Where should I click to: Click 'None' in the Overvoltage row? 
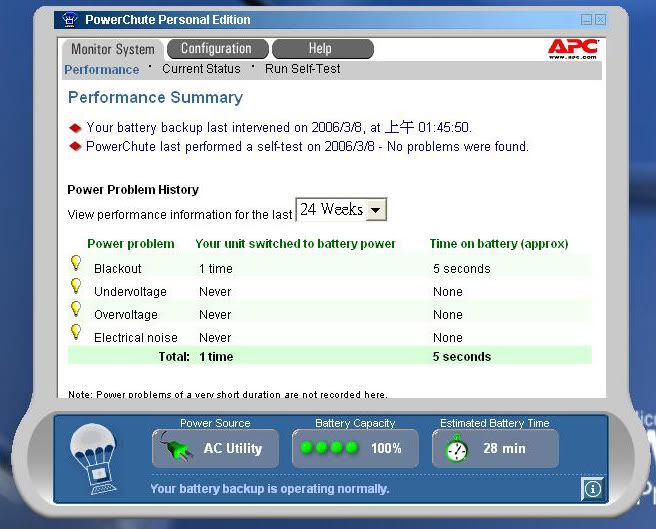448,315
